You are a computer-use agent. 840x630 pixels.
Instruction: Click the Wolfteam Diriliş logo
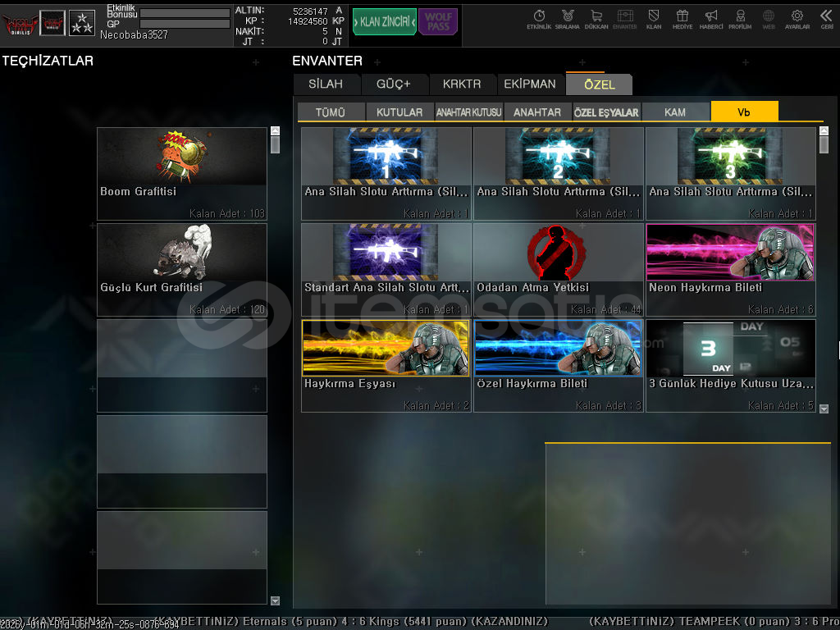click(x=21, y=24)
